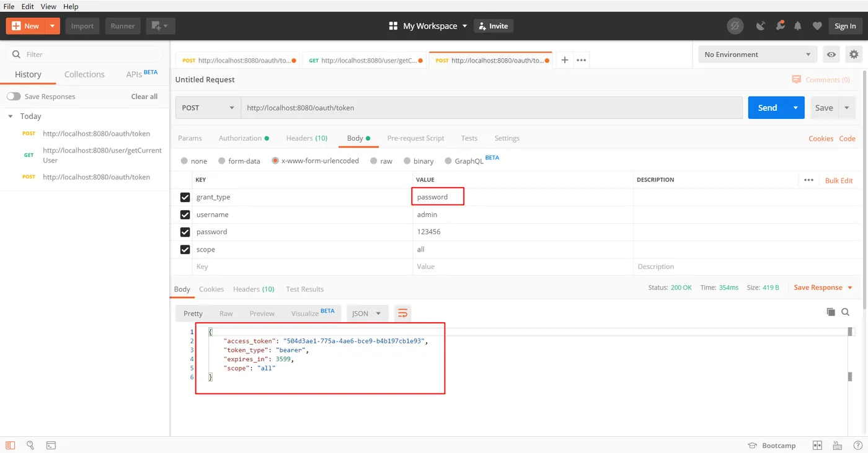This screenshot has height=453, width=868.
Task: Toggle the Save Responses switch
Action: (14, 97)
